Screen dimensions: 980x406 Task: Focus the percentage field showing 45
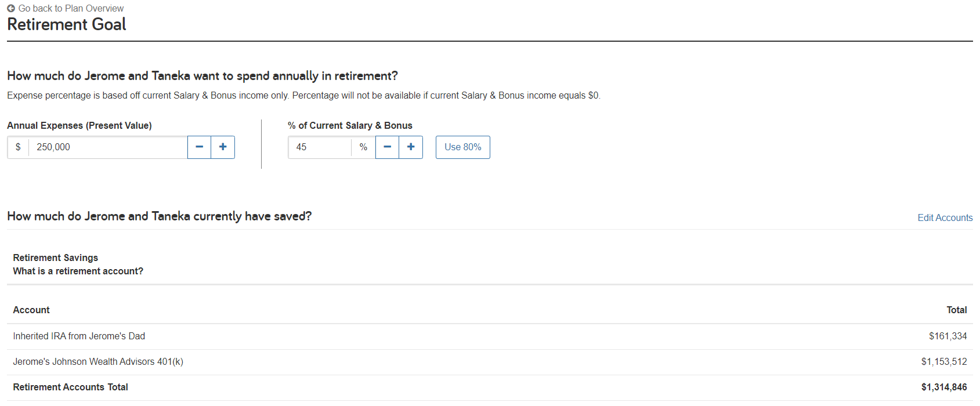click(320, 147)
